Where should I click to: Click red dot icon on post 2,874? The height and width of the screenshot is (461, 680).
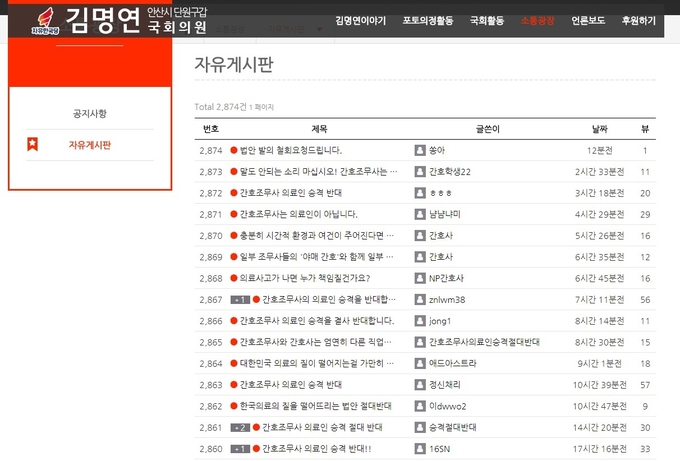pyautogui.click(x=234, y=150)
